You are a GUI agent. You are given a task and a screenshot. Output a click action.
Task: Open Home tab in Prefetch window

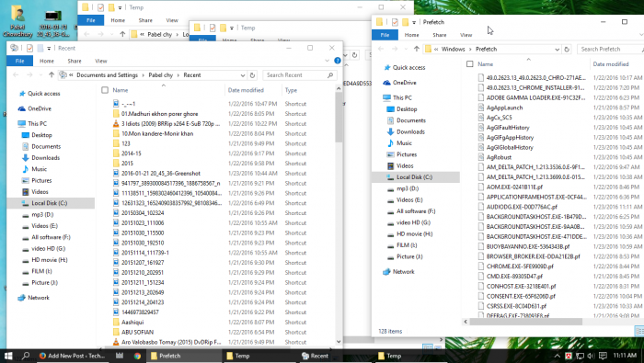click(411, 35)
